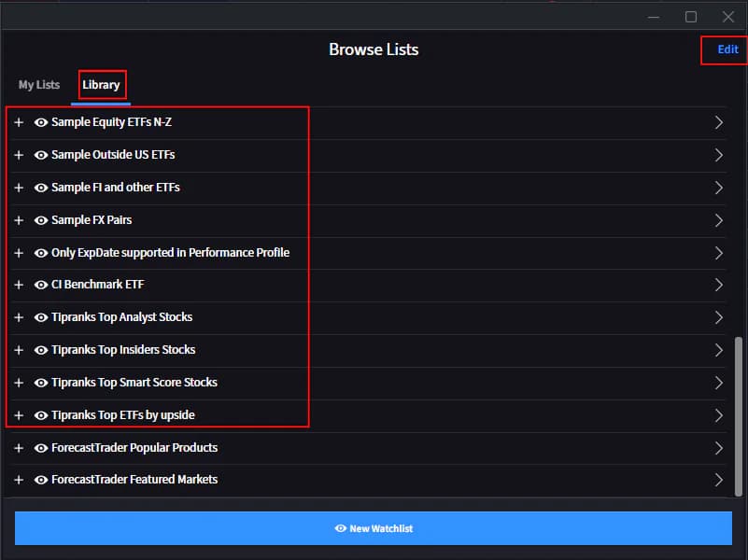Expand ForecastTrader Featured Markets chevron
The height and width of the screenshot is (560, 748).
pyautogui.click(x=719, y=480)
